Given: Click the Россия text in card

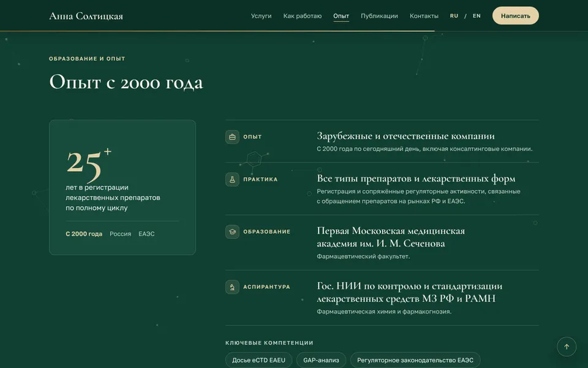Looking at the screenshot, I should (121, 234).
